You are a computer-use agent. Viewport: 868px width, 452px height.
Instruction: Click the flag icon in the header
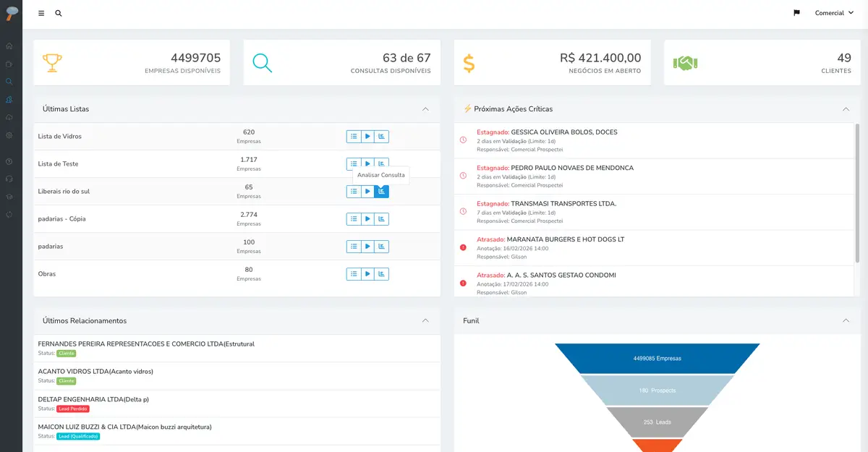[x=796, y=13]
